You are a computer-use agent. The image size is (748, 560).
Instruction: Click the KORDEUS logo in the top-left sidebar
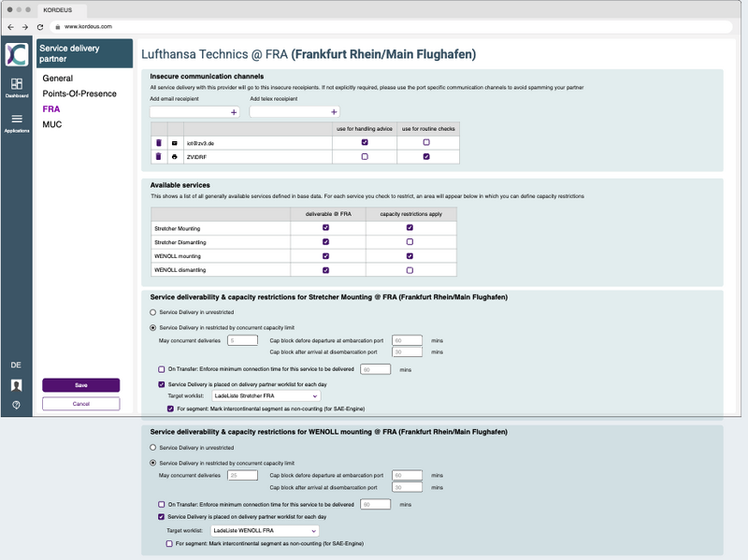16,53
